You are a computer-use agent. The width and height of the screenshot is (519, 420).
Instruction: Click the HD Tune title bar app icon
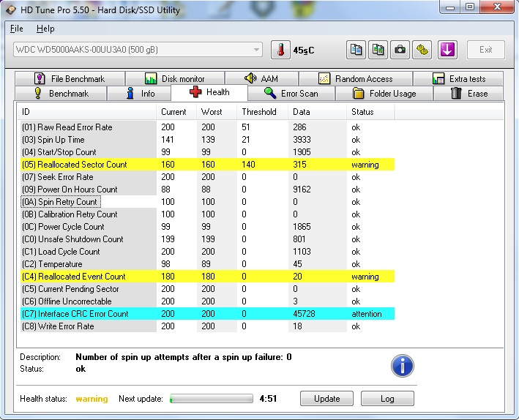[x=11, y=10]
